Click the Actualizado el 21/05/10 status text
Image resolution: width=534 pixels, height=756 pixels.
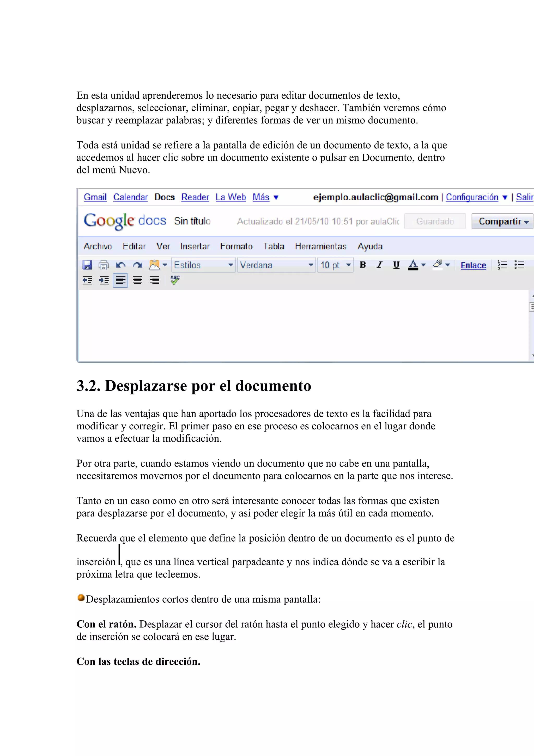point(318,221)
